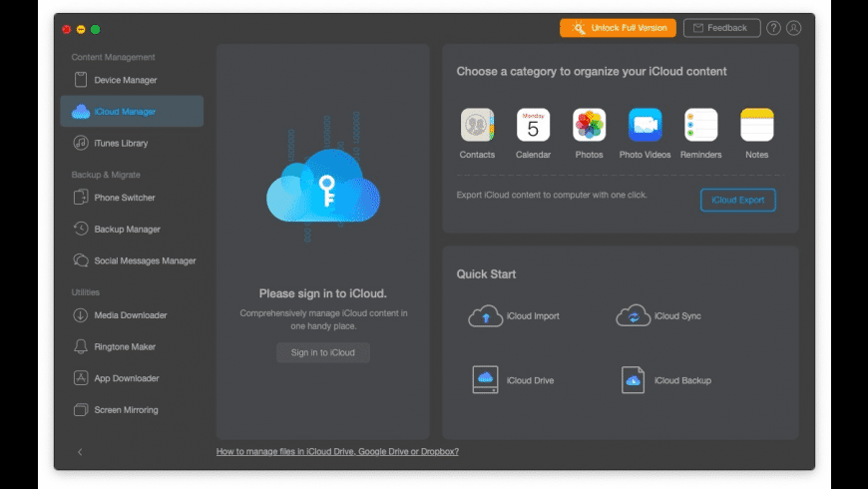Click 'Content Management' section label
This screenshot has height=489, width=868.
(113, 57)
